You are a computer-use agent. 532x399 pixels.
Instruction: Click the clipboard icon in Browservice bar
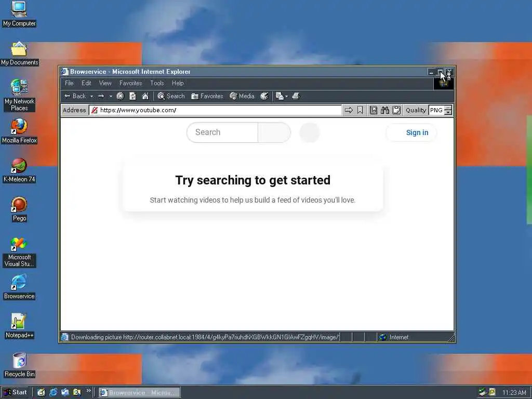pyautogui.click(x=396, y=110)
